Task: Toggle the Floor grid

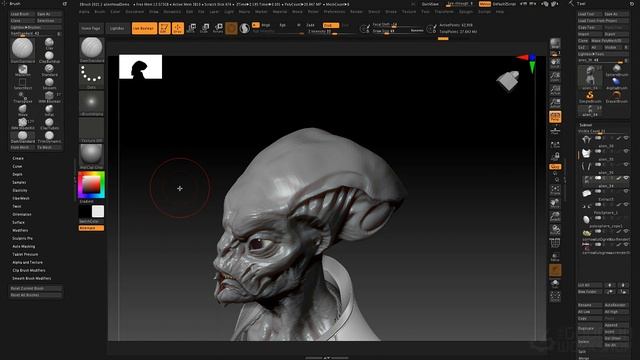Action: pos(555,131)
